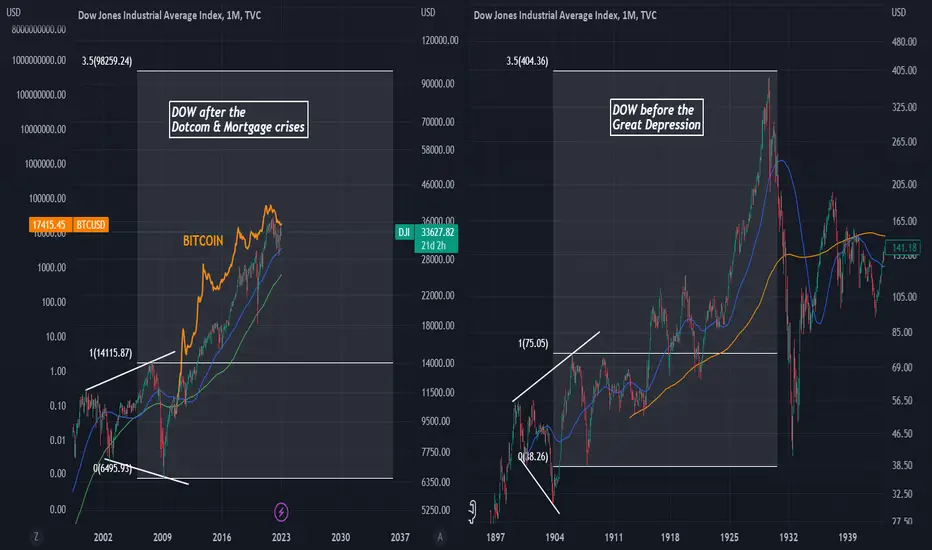This screenshot has height=550, width=932.
Task: Click the 38.50 price scale value
Action: pos(903,465)
